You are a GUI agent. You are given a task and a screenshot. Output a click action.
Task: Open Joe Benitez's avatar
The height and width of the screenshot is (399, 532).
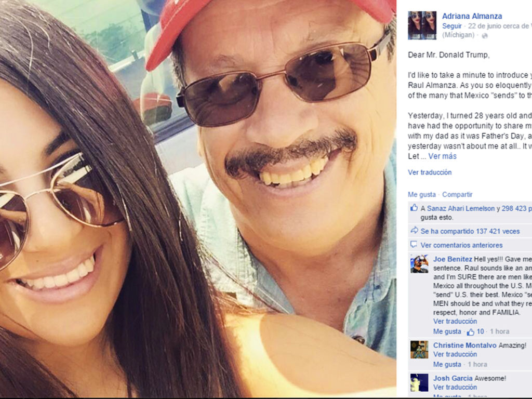[419, 264]
